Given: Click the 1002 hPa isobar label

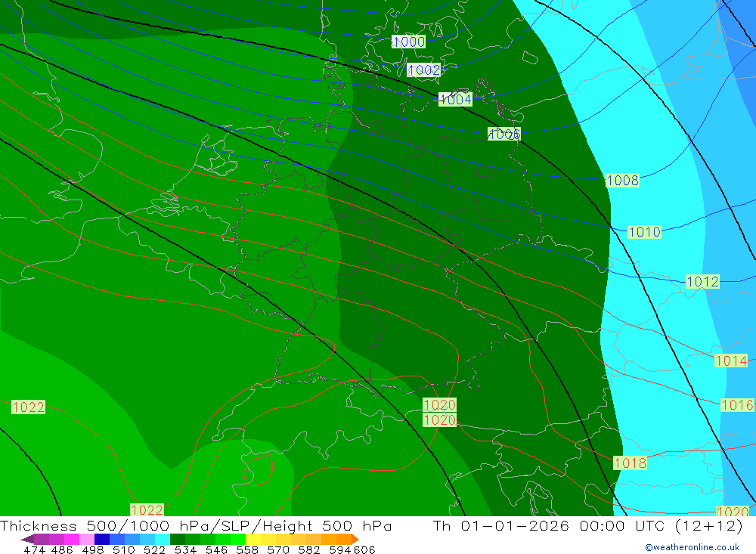Looking at the screenshot, I should click(424, 70).
